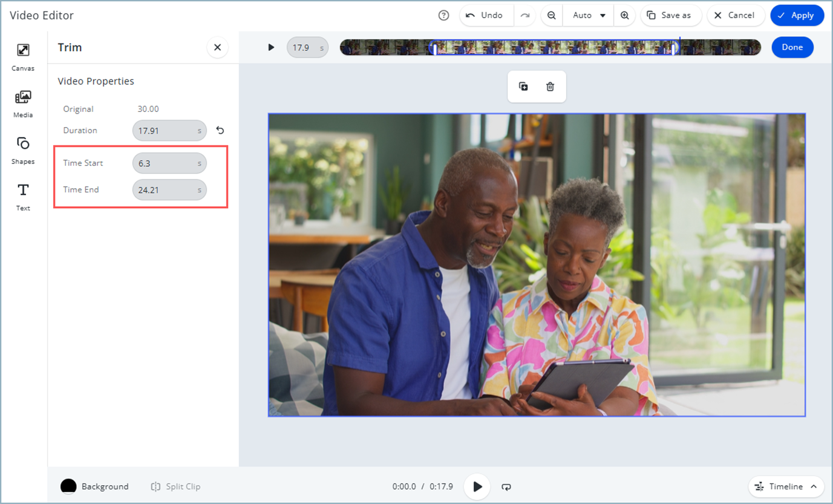This screenshot has height=504, width=833.
Task: Close the Trim panel
Action: pos(217,47)
